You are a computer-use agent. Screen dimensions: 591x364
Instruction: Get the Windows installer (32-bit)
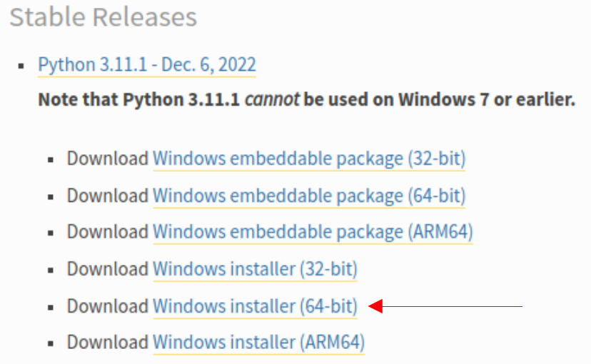tap(255, 269)
